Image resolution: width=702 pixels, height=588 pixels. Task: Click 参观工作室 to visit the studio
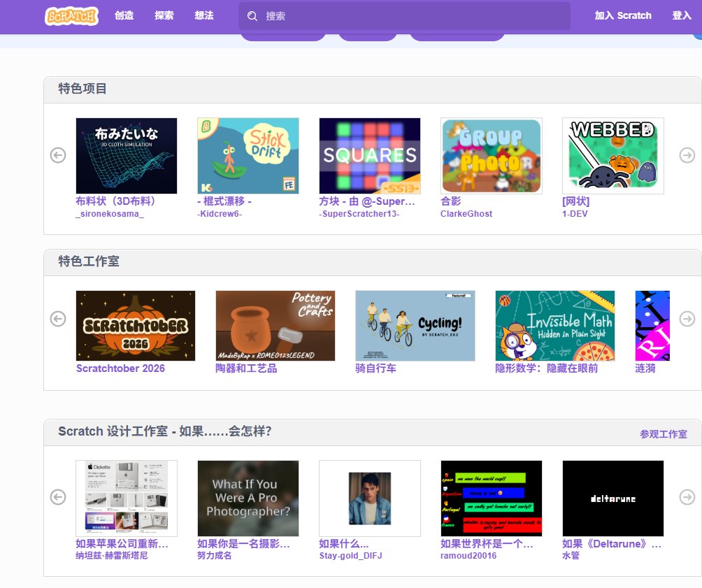664,434
